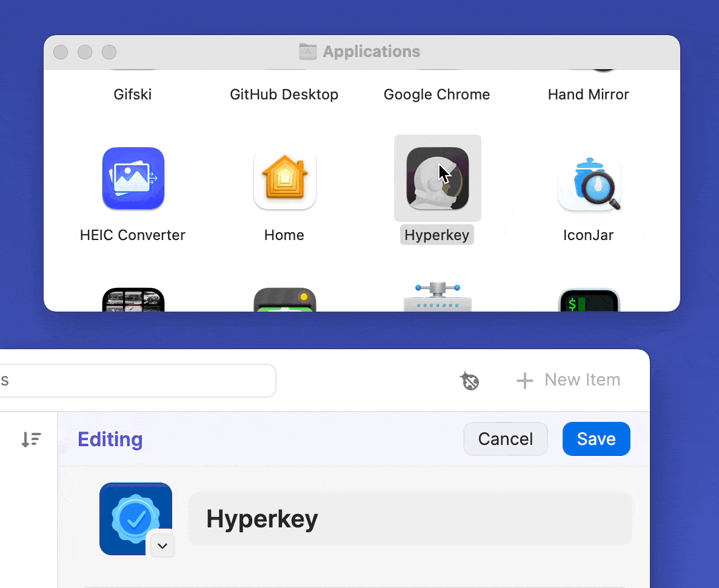The image size is (719, 588).
Task: Click the Google Chrome app label
Action: [x=436, y=95]
